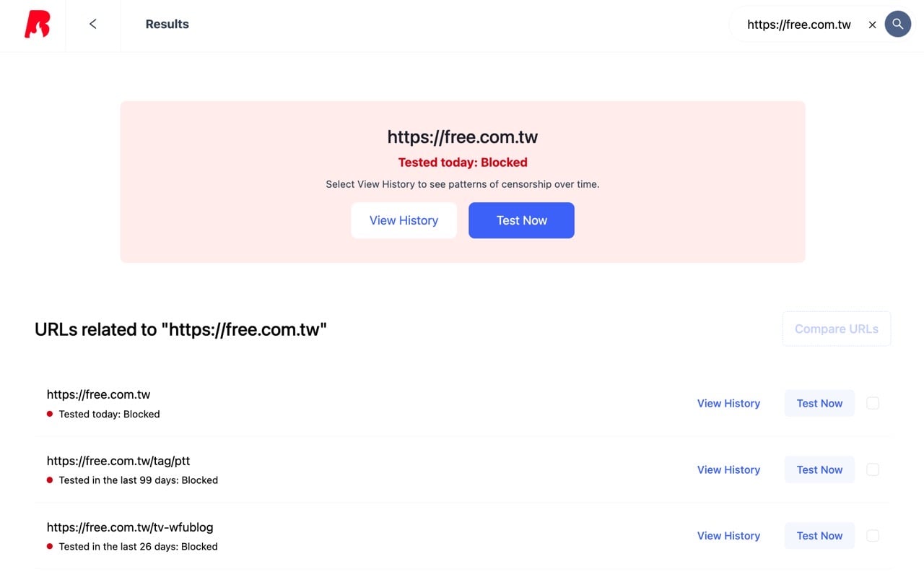
Task: Check the box for free.com.tw/tv-wfublog
Action: click(873, 535)
